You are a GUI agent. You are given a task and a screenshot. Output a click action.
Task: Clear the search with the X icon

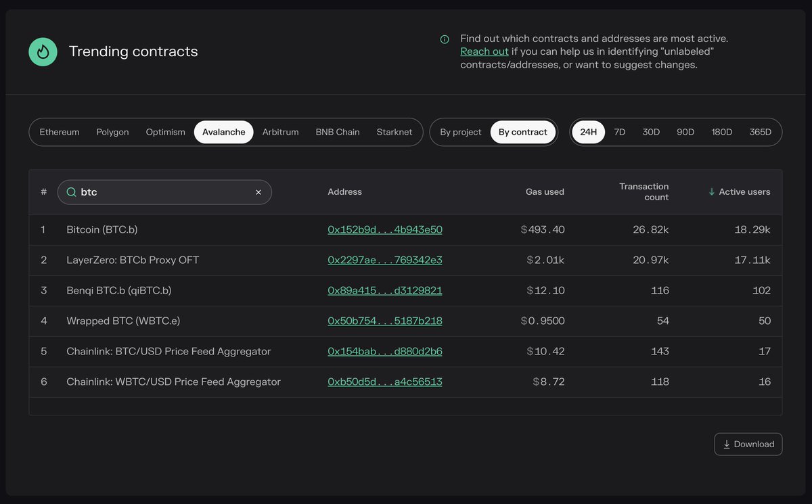point(258,192)
